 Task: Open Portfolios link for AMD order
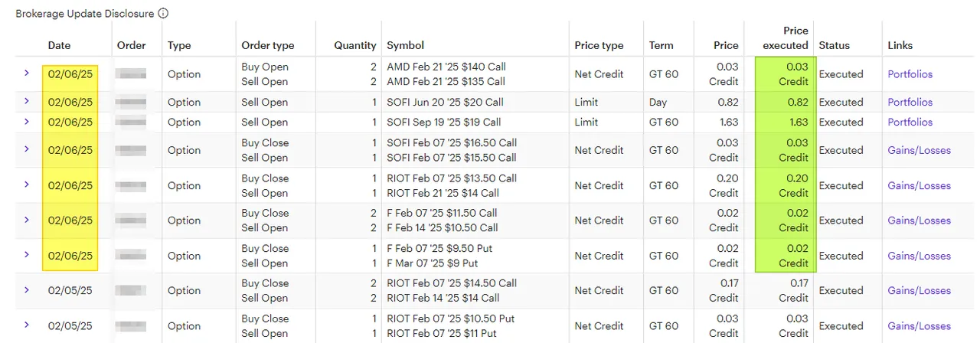(910, 74)
